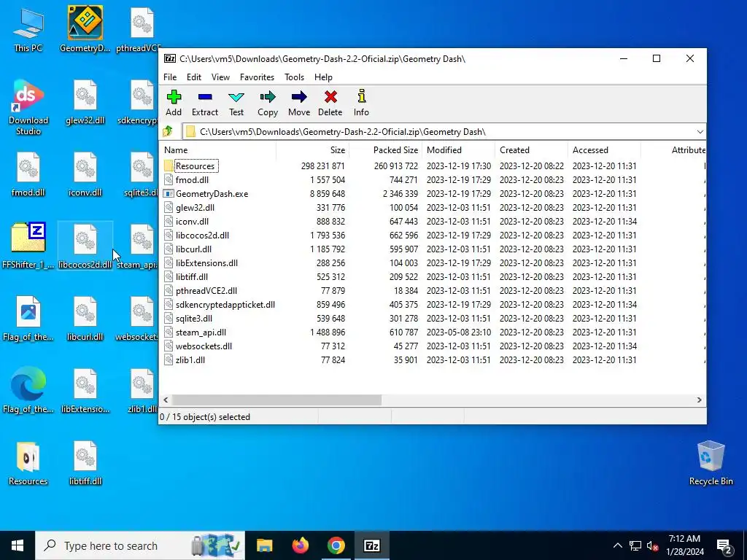Viewport: 747px width, 560px height.
Task: Select iconv.dll row in the archive list
Action: pos(433,222)
